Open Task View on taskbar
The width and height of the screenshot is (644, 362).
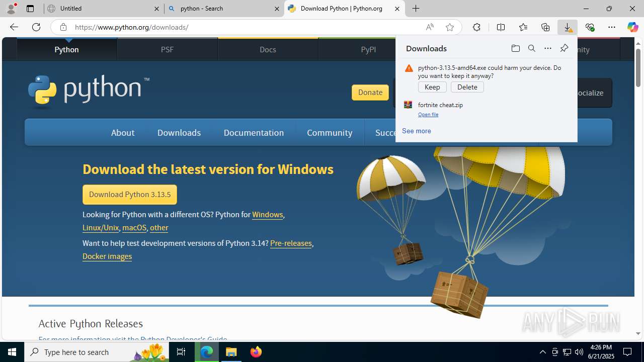(181, 352)
